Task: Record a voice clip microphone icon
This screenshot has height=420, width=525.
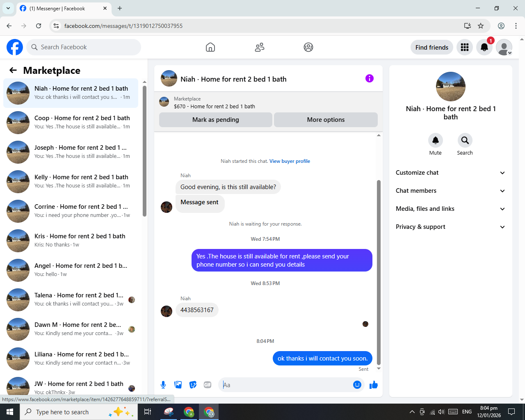Action: (163, 385)
